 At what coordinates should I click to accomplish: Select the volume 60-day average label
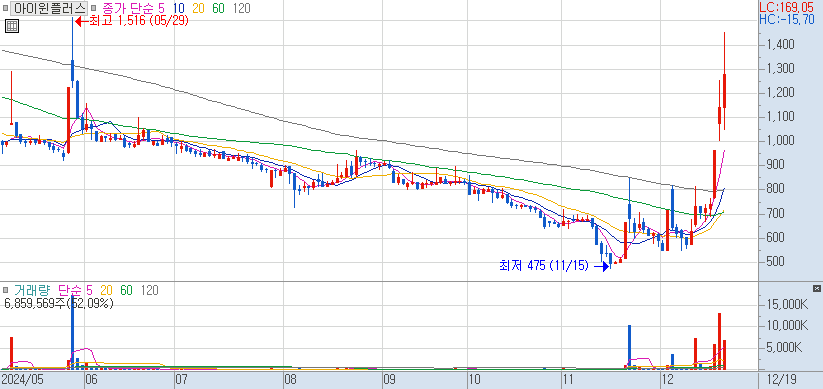[126, 290]
